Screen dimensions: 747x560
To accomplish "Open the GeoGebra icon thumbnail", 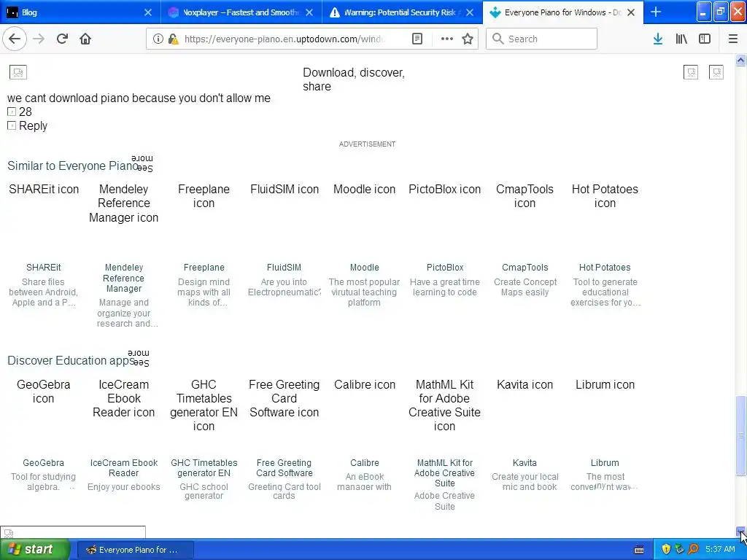I will pos(43,392).
